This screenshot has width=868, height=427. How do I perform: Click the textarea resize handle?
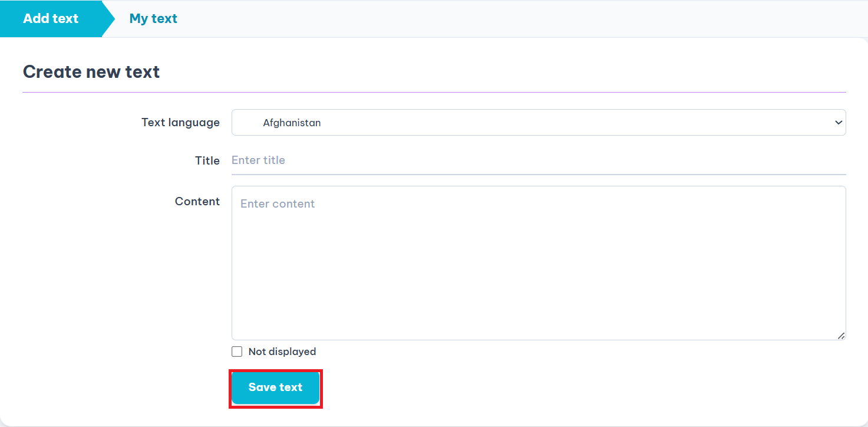pyautogui.click(x=841, y=336)
